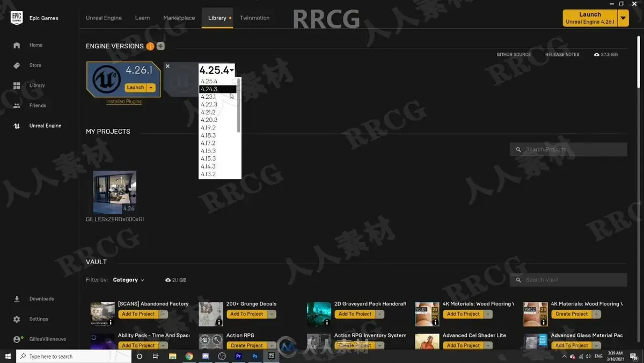Focus the Windows taskbar search box
644x363 pixels.
74,356
